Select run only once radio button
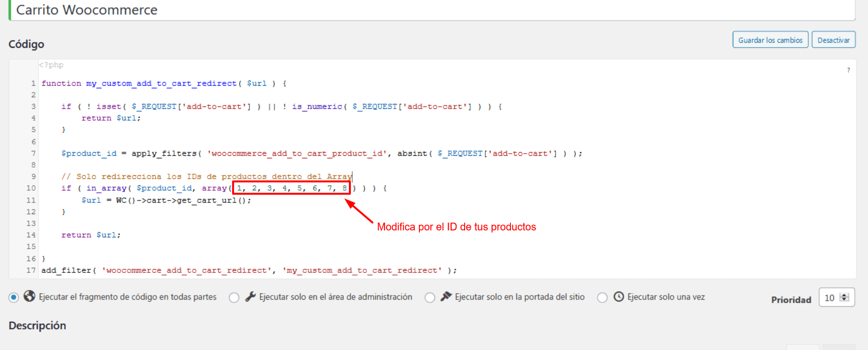868x350 pixels. pyautogui.click(x=603, y=297)
